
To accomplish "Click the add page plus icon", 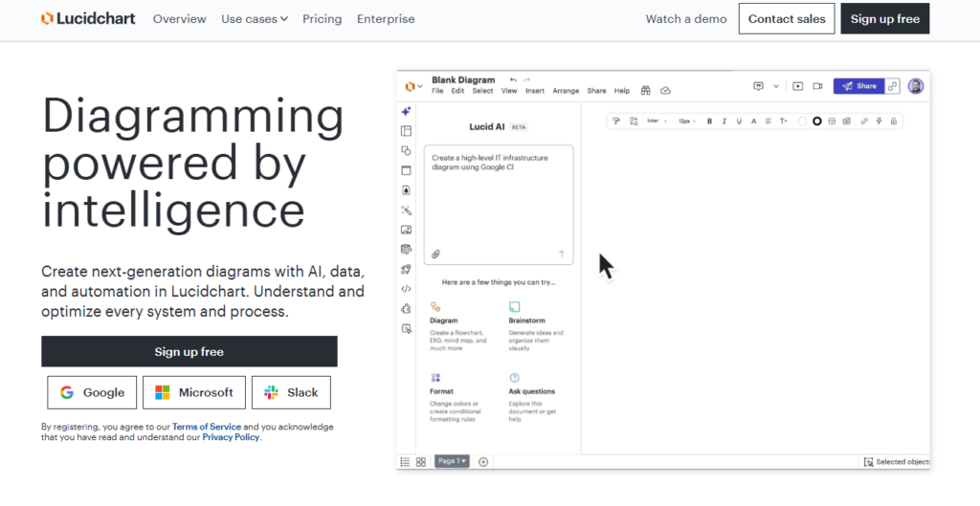I will 483,462.
